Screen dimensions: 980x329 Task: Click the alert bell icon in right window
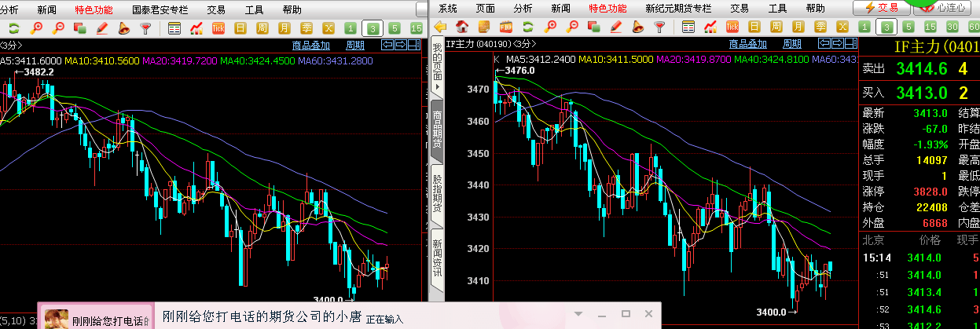tap(638, 27)
